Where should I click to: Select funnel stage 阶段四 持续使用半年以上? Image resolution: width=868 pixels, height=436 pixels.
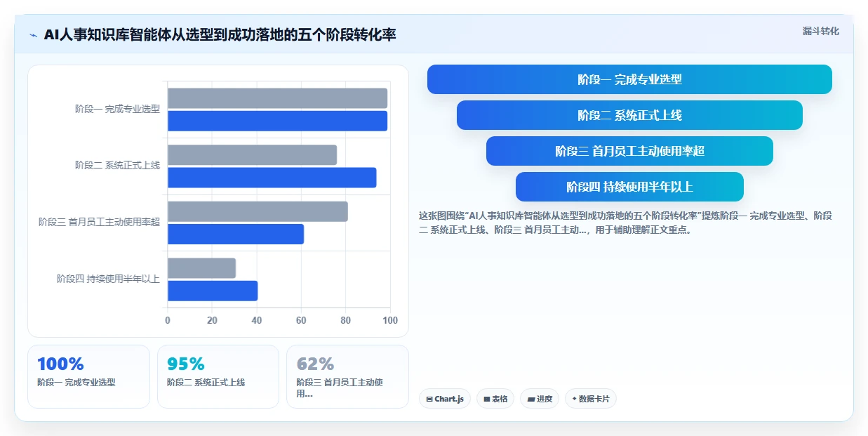coord(629,187)
